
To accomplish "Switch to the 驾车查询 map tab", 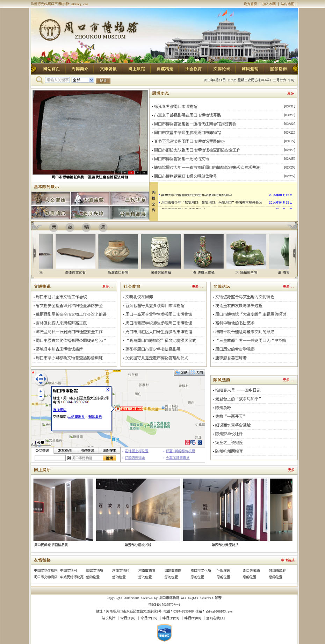I will pyautogui.click(x=65, y=451).
